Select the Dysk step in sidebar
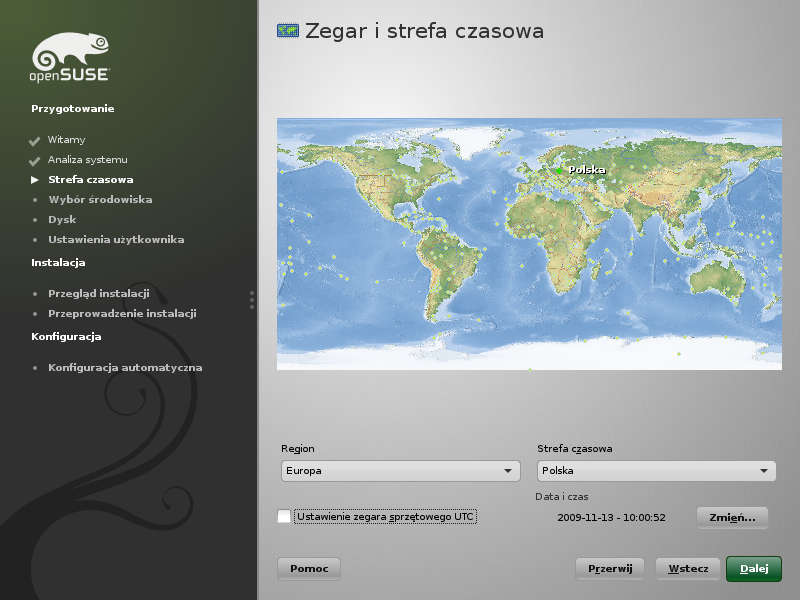Viewport: 800px width, 600px height. point(62,220)
